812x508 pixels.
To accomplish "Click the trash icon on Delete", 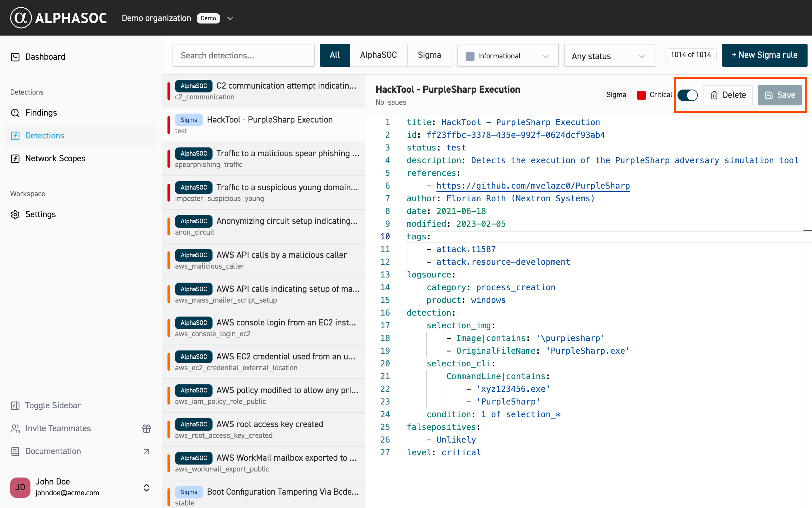I will (x=714, y=96).
